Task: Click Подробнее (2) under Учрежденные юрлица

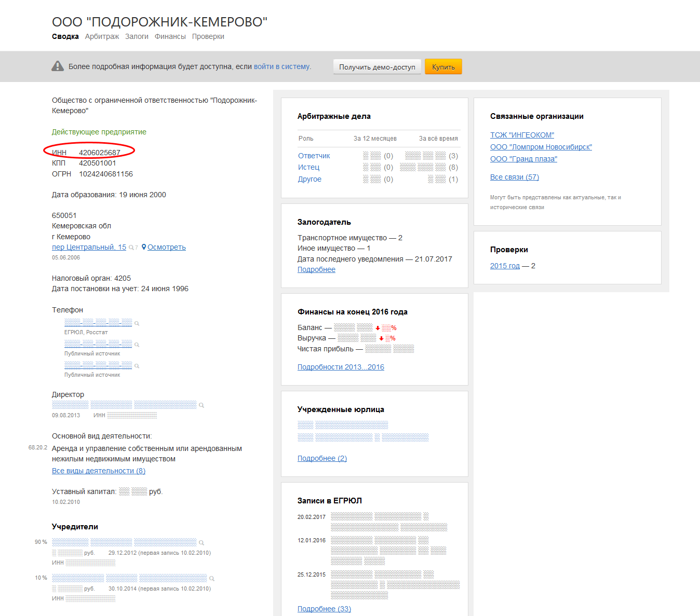Action: (322, 458)
